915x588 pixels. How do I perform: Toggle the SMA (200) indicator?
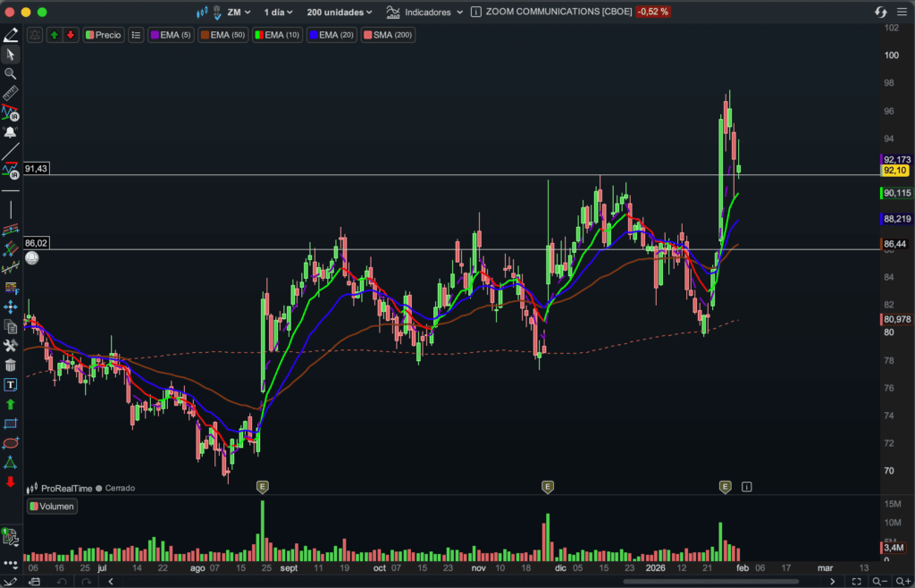(x=388, y=35)
